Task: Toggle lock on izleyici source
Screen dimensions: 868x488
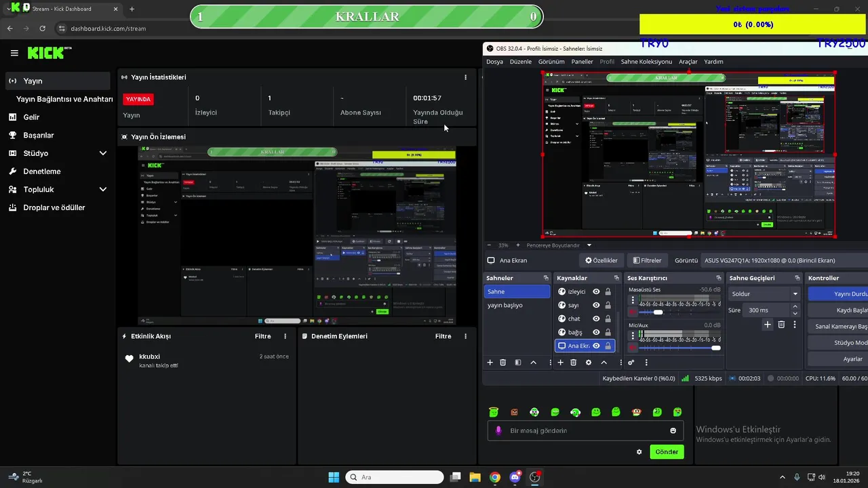Action: pos(608,291)
